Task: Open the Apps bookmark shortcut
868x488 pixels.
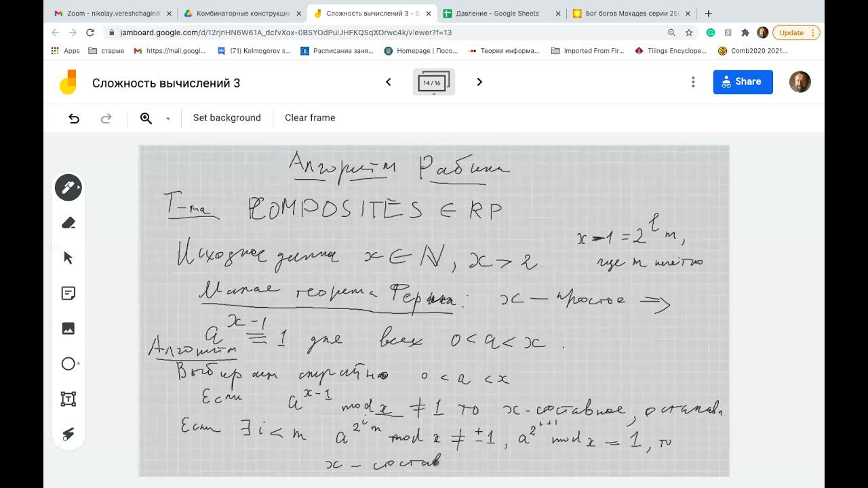Action: tap(66, 51)
